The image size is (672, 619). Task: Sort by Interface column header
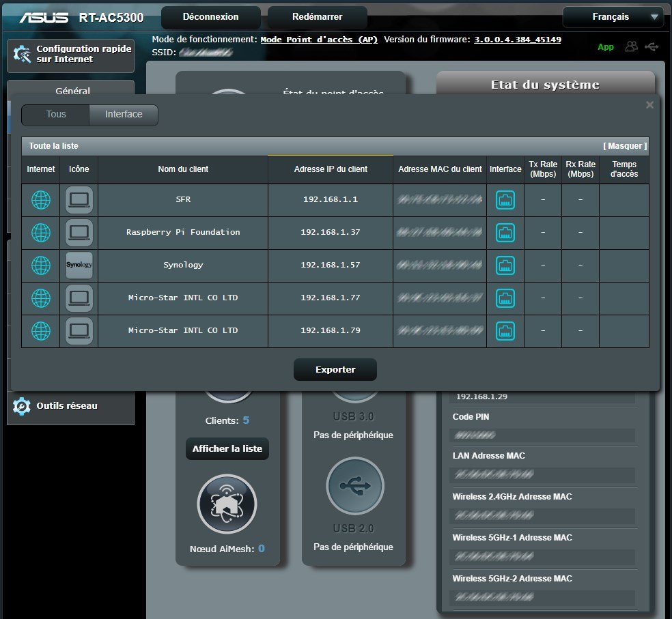505,169
